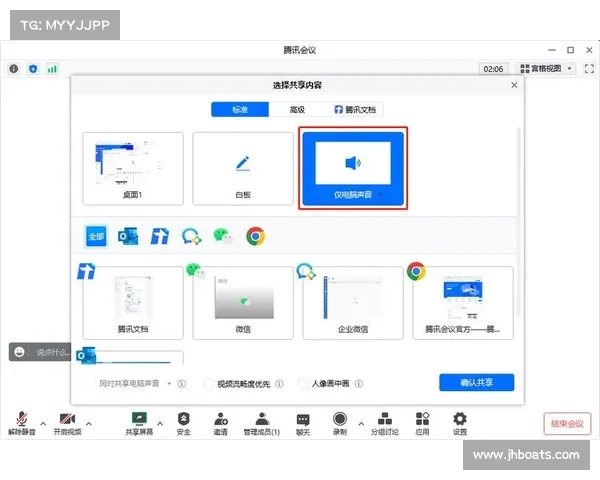Screen dimensions: 600x480
Task: Select 微信 window thumbnail
Action: [243, 302]
